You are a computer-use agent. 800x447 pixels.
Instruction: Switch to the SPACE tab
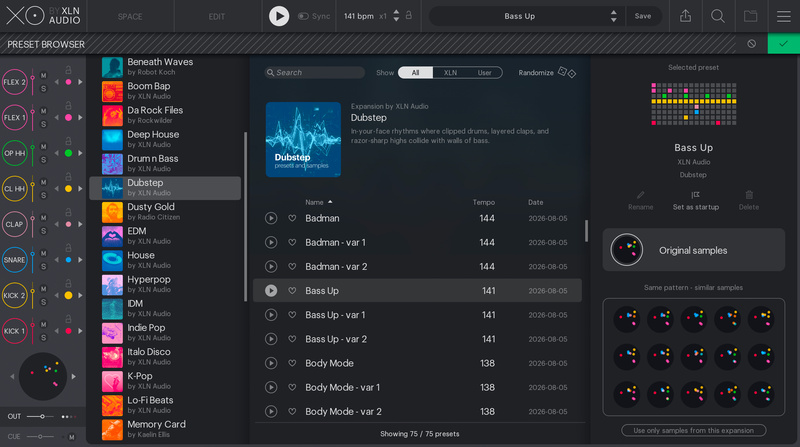pyautogui.click(x=130, y=17)
